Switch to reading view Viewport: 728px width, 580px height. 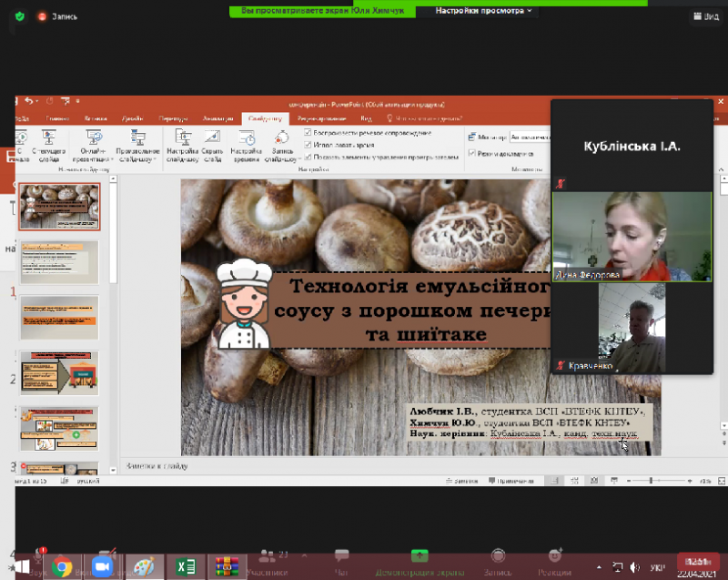594,481
